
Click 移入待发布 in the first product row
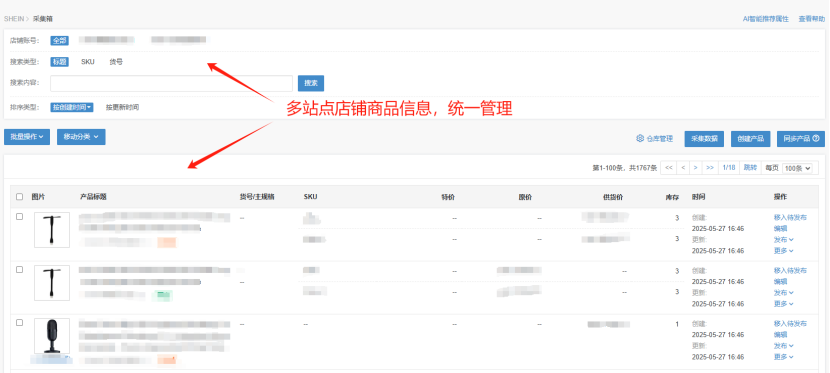(790, 217)
